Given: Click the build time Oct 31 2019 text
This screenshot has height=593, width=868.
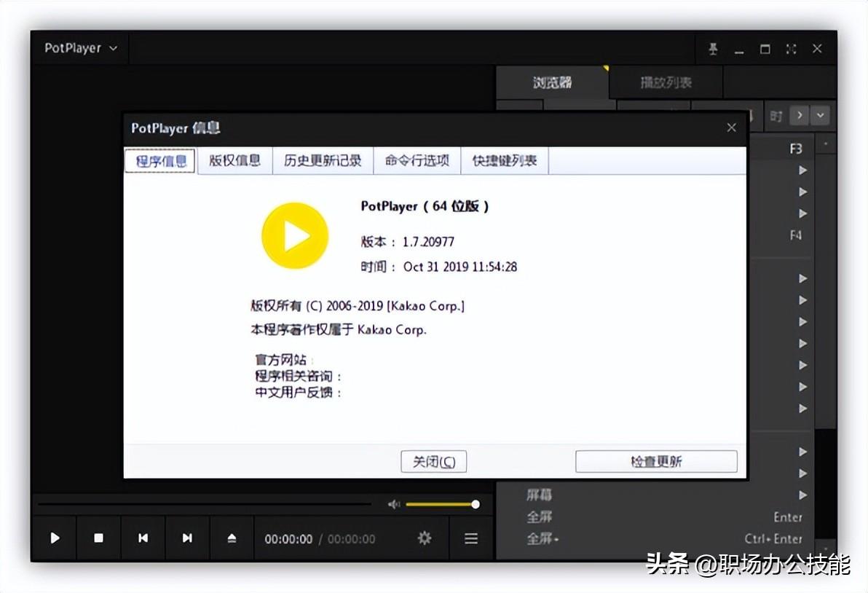Looking at the screenshot, I should [460, 267].
